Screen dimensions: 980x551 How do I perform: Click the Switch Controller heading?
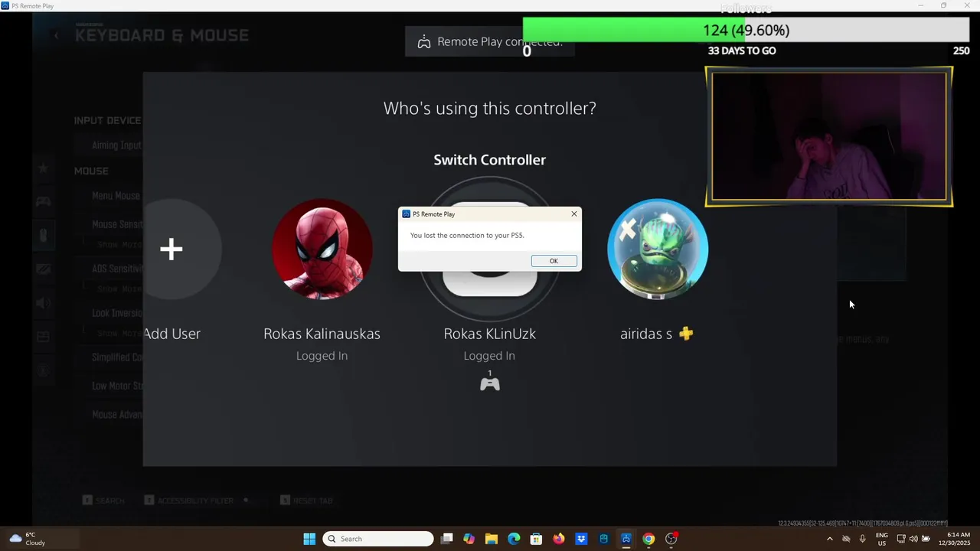489,160
